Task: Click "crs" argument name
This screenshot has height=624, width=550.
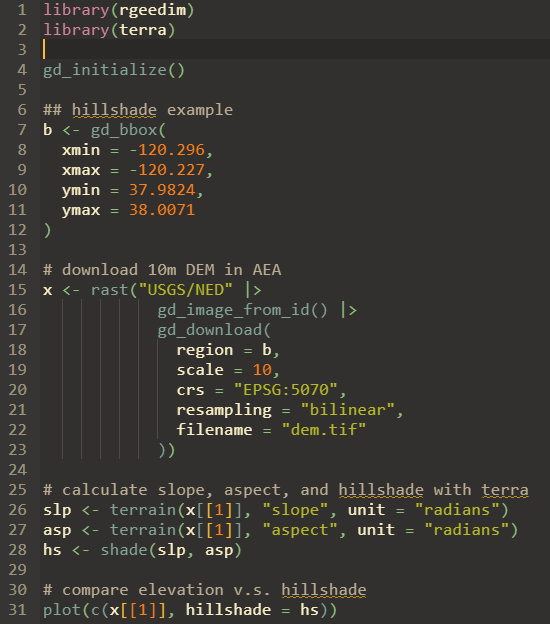Action: pos(191,390)
